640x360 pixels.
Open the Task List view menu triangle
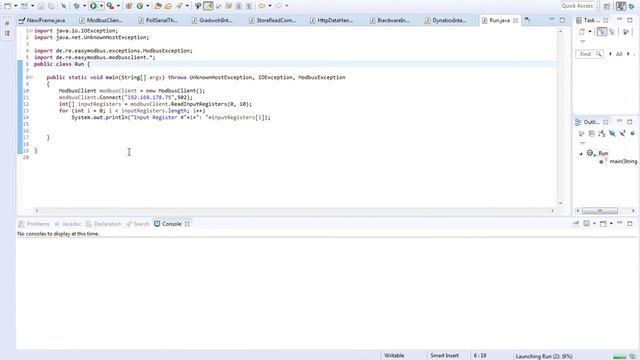[x=582, y=42]
